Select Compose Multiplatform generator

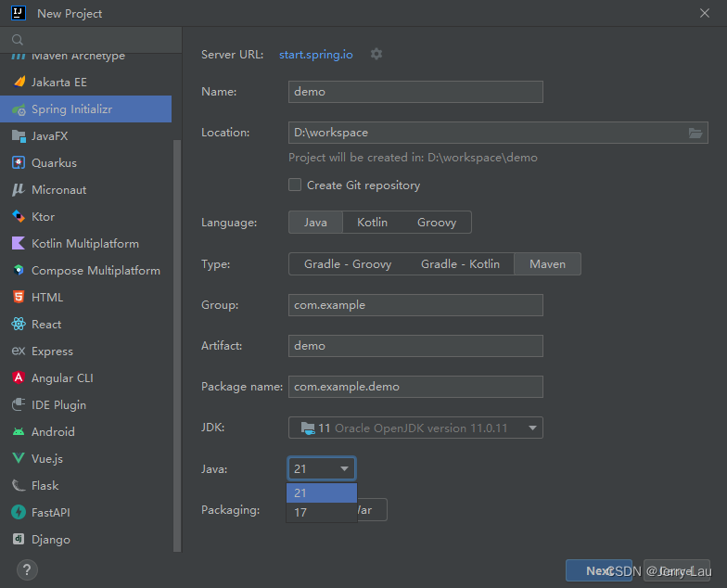point(85,271)
